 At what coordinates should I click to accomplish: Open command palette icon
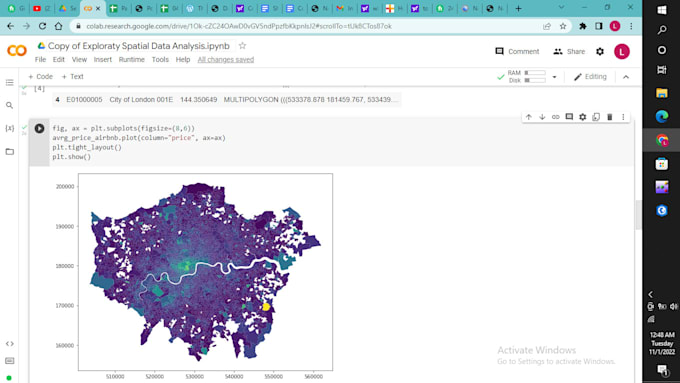point(10,361)
